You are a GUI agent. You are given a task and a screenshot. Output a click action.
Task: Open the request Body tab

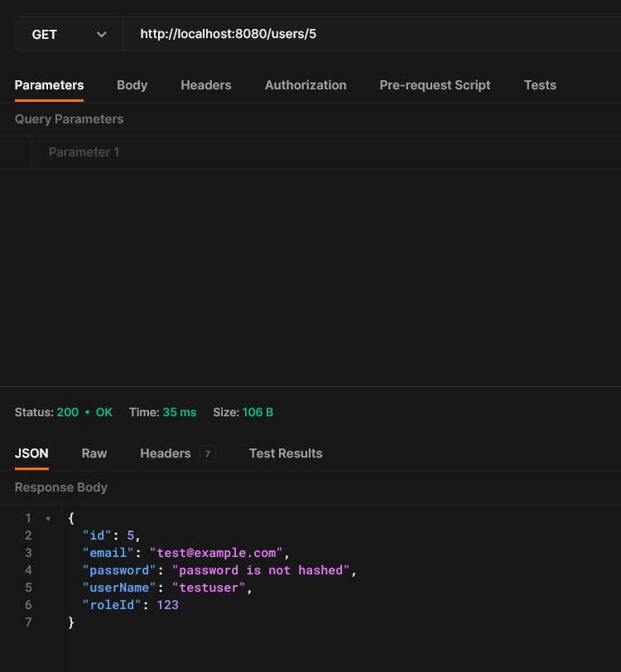click(x=132, y=85)
